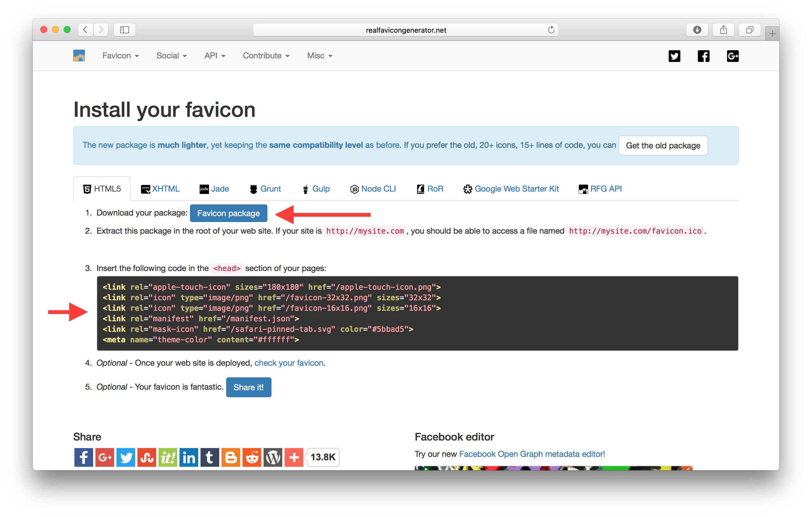
Task: Click the Grunt tab icon
Action: (255, 189)
